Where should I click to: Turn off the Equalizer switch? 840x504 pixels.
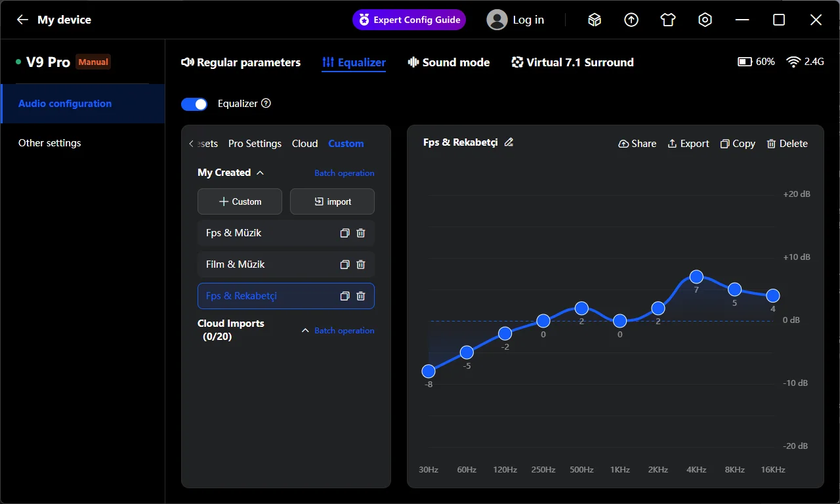point(194,104)
